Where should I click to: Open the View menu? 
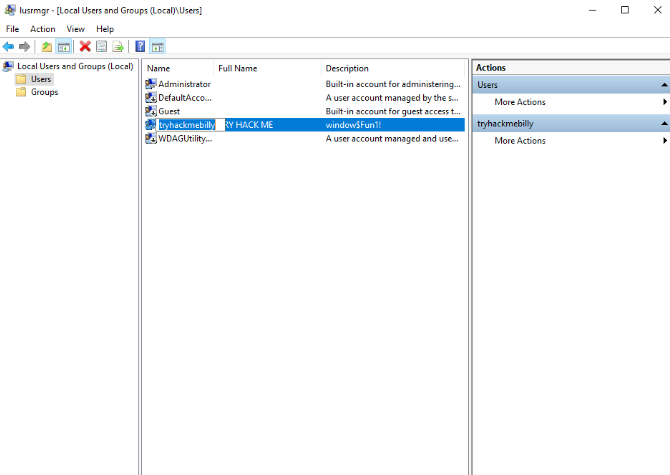(x=75, y=29)
